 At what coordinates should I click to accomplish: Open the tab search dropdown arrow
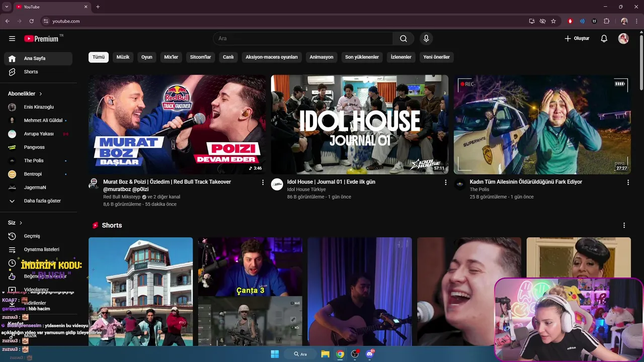pyautogui.click(x=7, y=7)
